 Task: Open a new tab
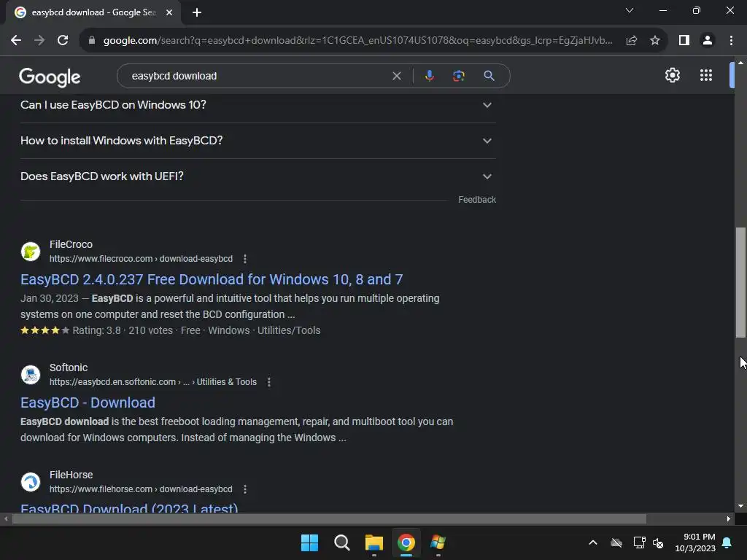click(x=197, y=12)
